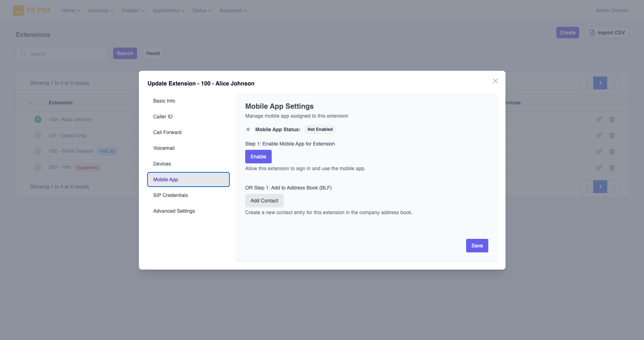This screenshot has width=644, height=340.
Task: Open edit icon for extension 100
Action: click(x=599, y=119)
